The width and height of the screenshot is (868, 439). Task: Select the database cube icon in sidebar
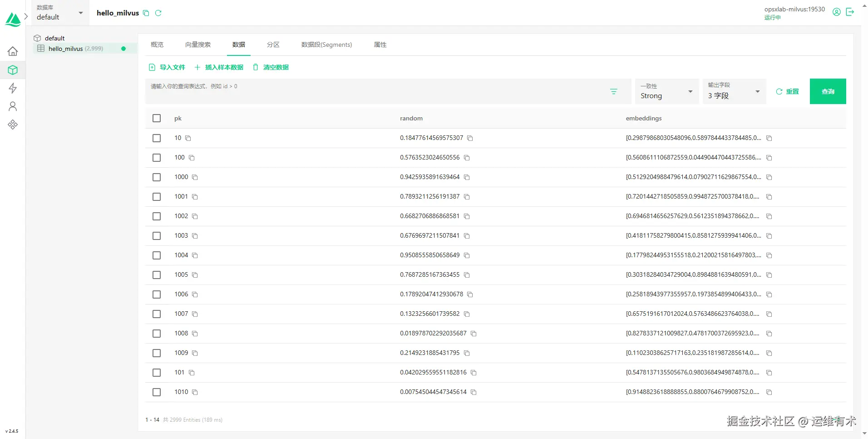pyautogui.click(x=12, y=70)
